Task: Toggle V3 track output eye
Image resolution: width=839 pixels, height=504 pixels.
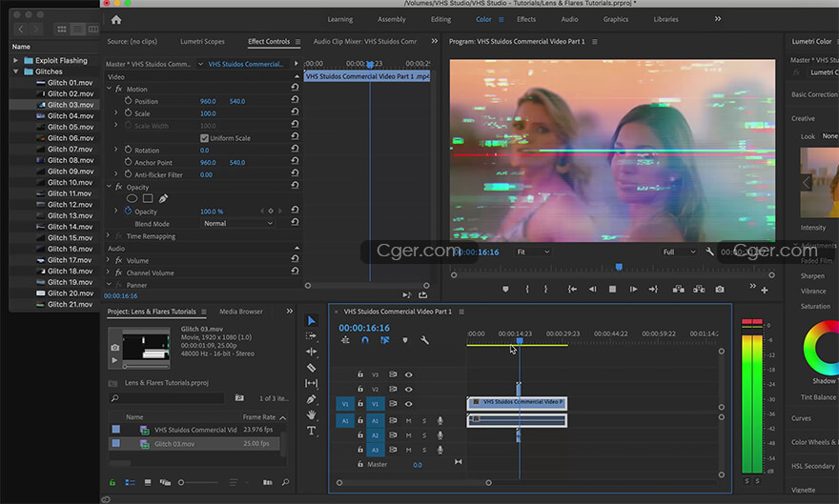Action: (408, 374)
